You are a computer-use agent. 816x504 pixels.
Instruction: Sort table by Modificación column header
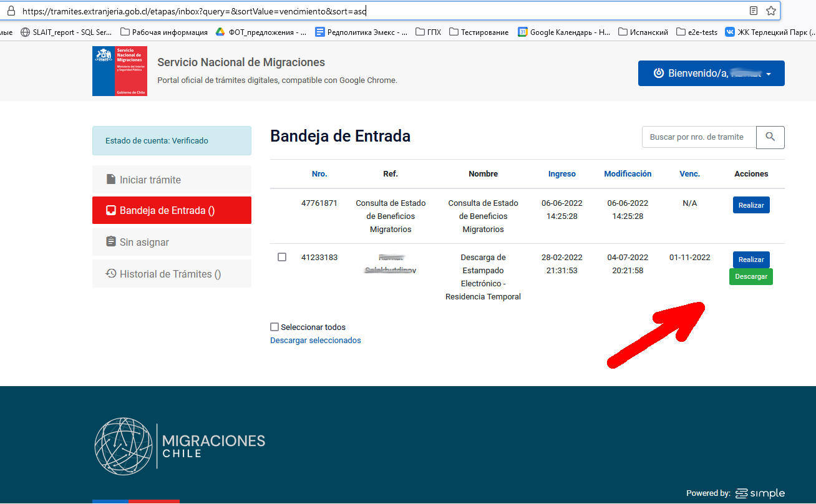[x=627, y=174]
